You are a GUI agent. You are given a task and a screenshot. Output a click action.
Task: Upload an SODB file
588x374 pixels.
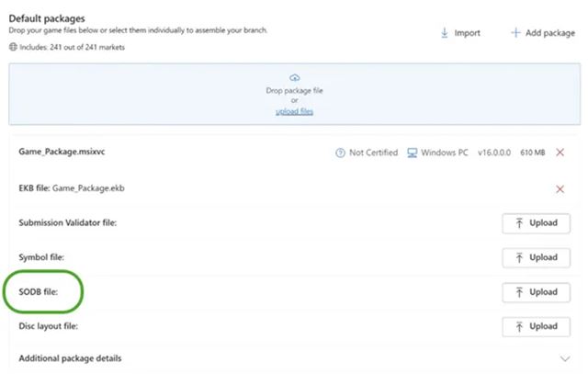(x=537, y=292)
